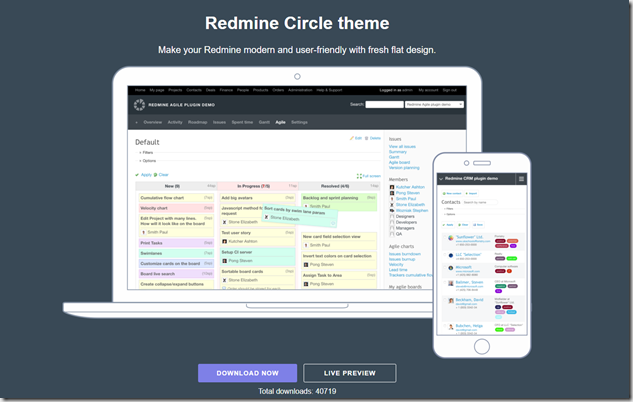Image resolution: width=633 pixels, height=402 pixels.
Task: Tap the phone Search by name field
Action: point(480,202)
